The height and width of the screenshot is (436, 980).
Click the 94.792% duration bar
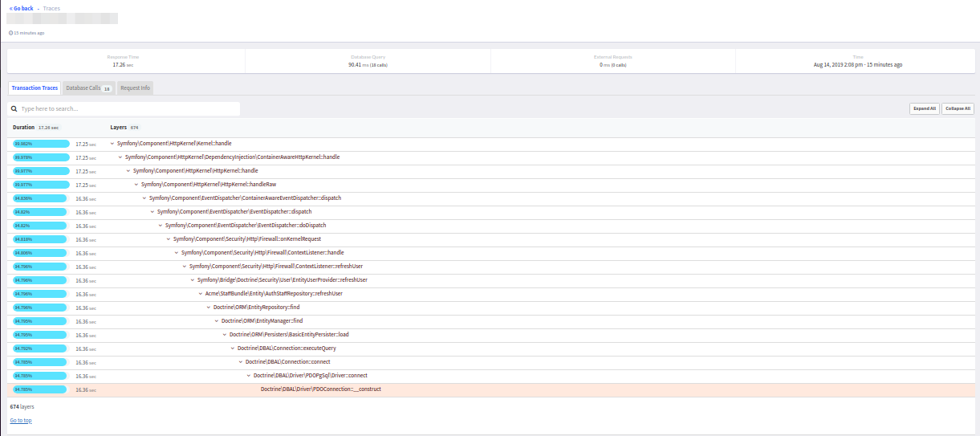pyautogui.click(x=40, y=348)
